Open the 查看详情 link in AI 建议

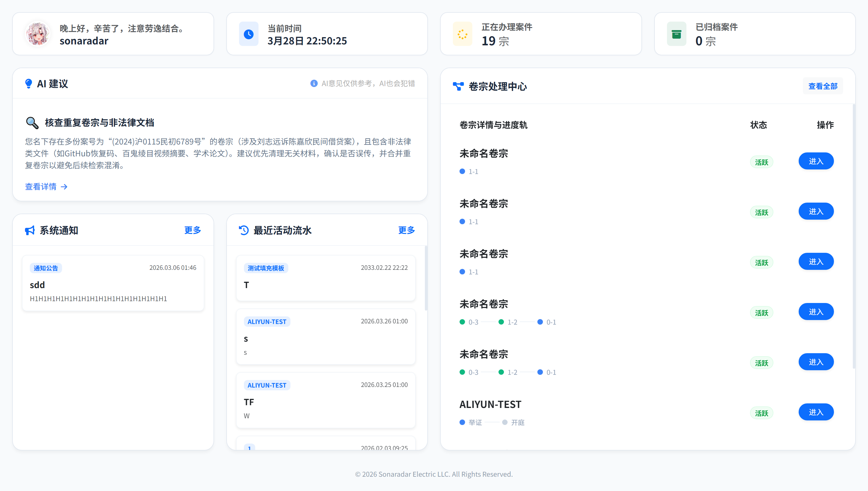[x=41, y=186]
